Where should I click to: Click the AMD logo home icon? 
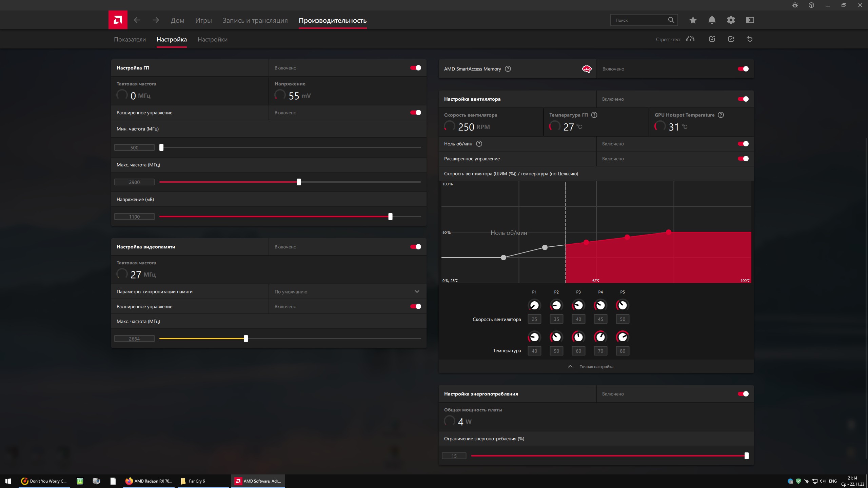click(x=118, y=20)
